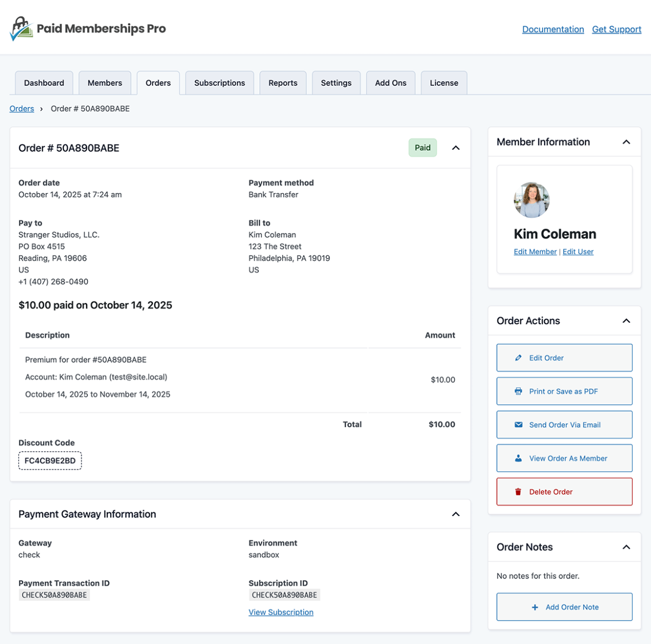
Task: Click the trash icon on Delete Order
Action: [517, 492]
